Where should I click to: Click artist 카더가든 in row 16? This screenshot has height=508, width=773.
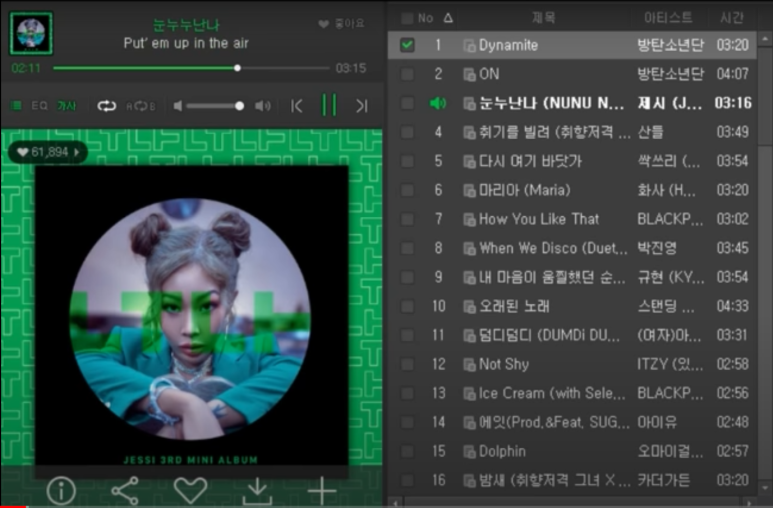pos(664,480)
